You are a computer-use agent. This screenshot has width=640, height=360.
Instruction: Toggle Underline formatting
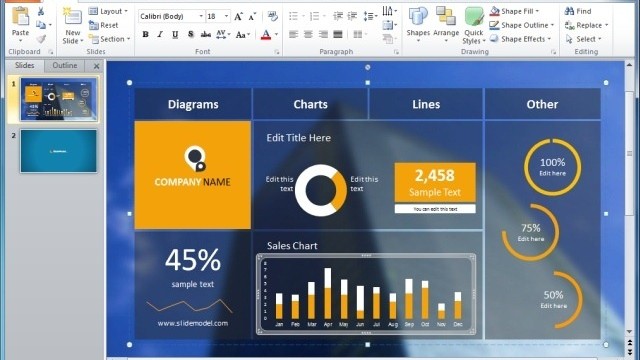pos(175,35)
